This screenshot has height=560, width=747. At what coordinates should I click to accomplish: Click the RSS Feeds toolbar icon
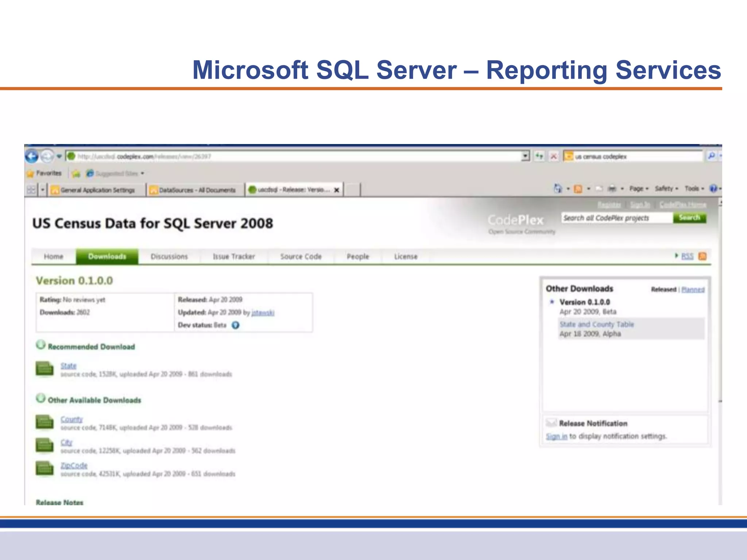click(x=578, y=189)
